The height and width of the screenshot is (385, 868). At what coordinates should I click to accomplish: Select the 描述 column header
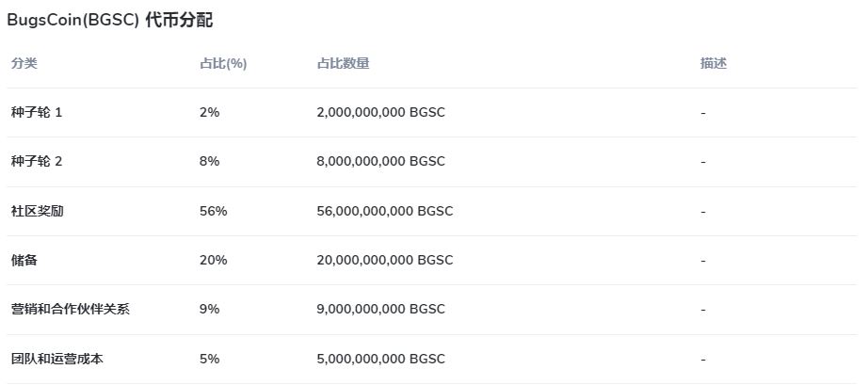(714, 63)
